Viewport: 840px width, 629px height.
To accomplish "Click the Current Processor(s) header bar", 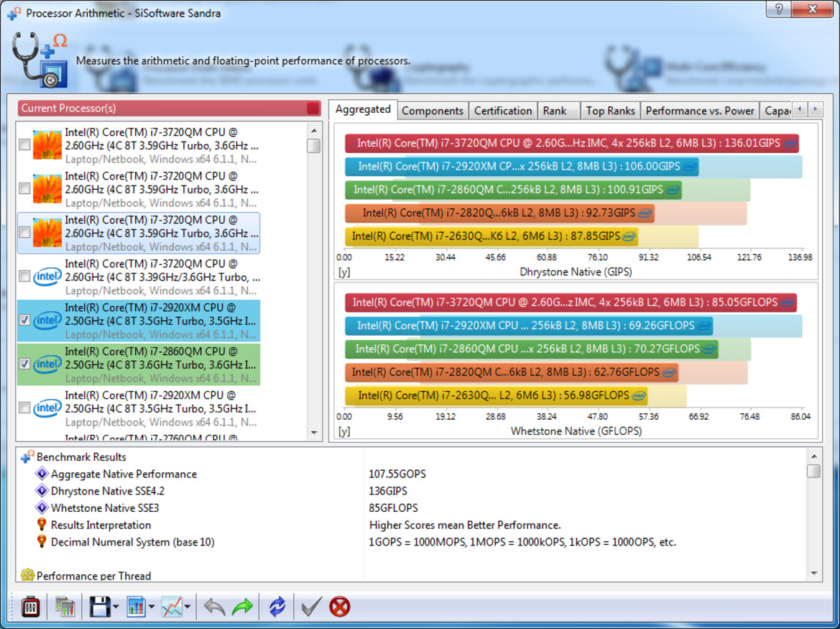I will pos(170,109).
